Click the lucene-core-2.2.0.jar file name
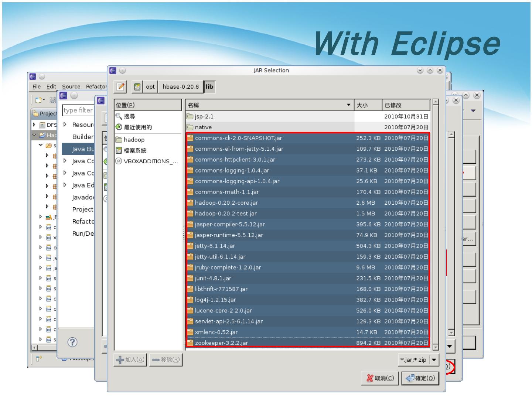The height and width of the screenshot is (399, 532). pos(224,310)
